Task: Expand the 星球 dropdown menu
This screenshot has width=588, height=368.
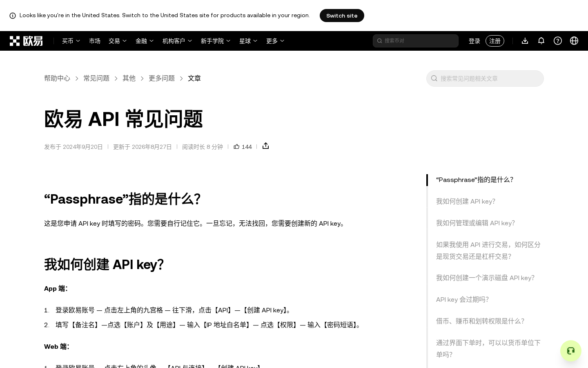Action: pyautogui.click(x=248, y=41)
